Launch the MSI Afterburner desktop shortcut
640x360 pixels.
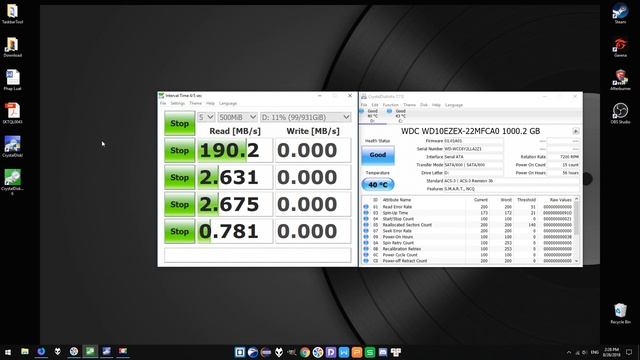(620, 80)
